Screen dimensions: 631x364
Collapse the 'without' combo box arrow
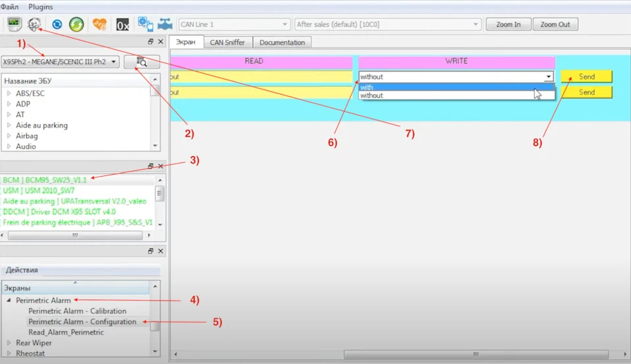tap(548, 76)
